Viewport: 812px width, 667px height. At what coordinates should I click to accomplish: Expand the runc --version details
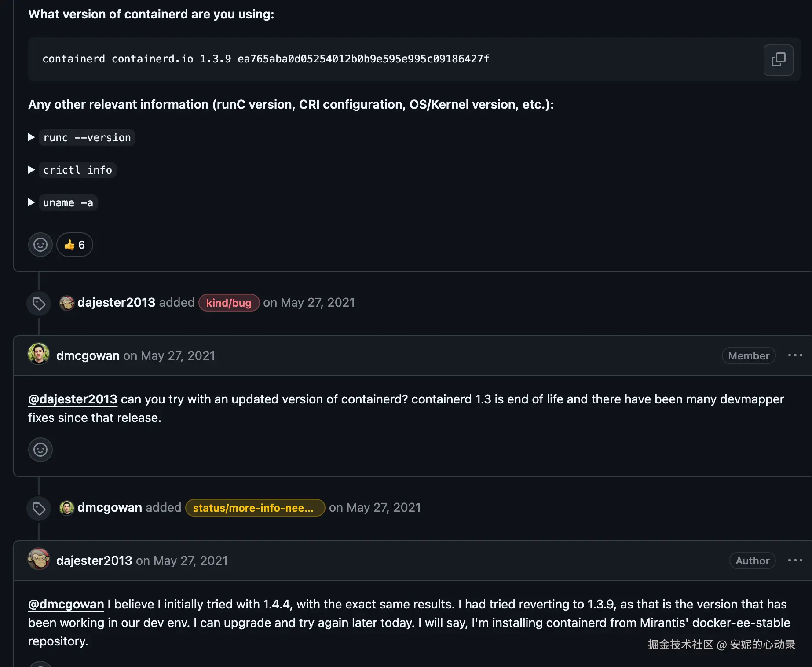(x=32, y=137)
